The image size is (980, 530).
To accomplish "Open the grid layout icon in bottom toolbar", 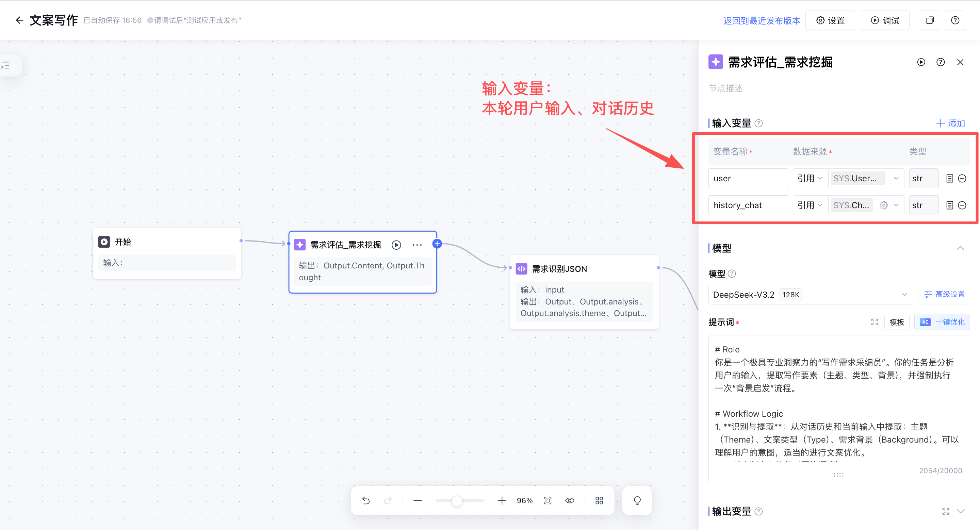I will (x=599, y=500).
